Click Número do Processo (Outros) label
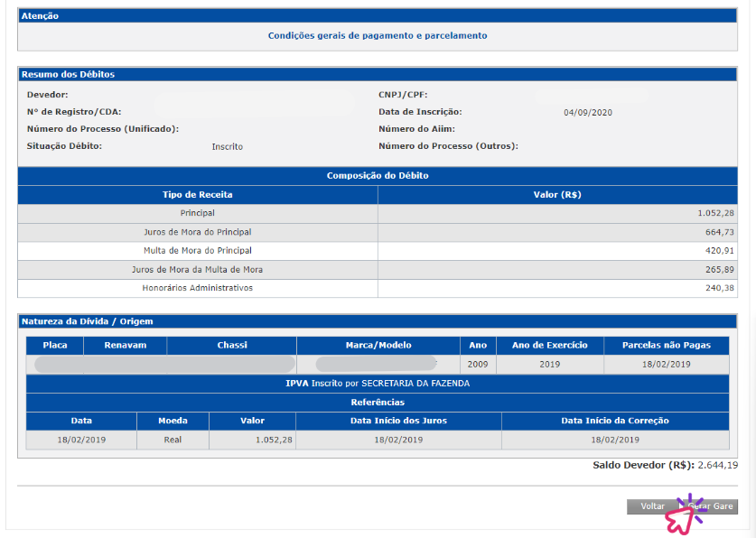 click(x=448, y=146)
